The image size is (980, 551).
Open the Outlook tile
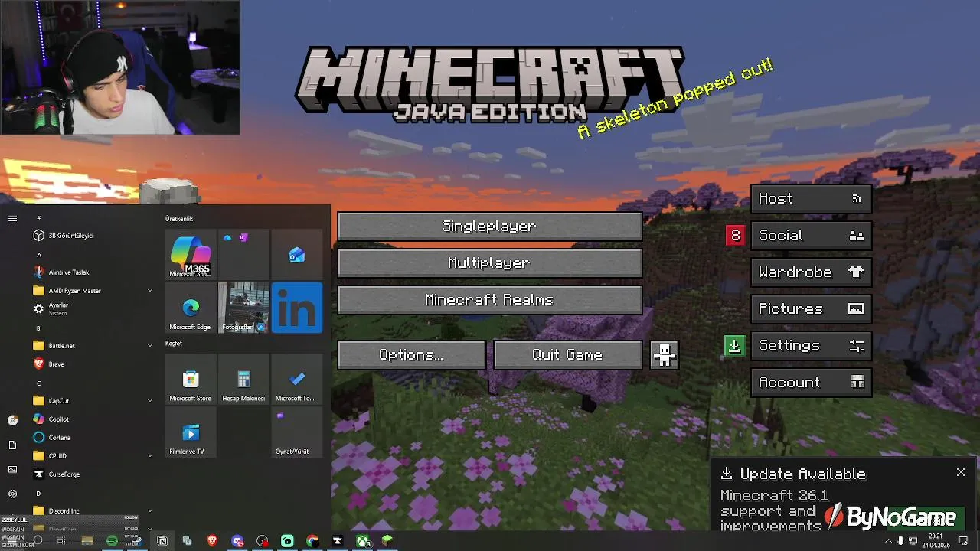(297, 254)
